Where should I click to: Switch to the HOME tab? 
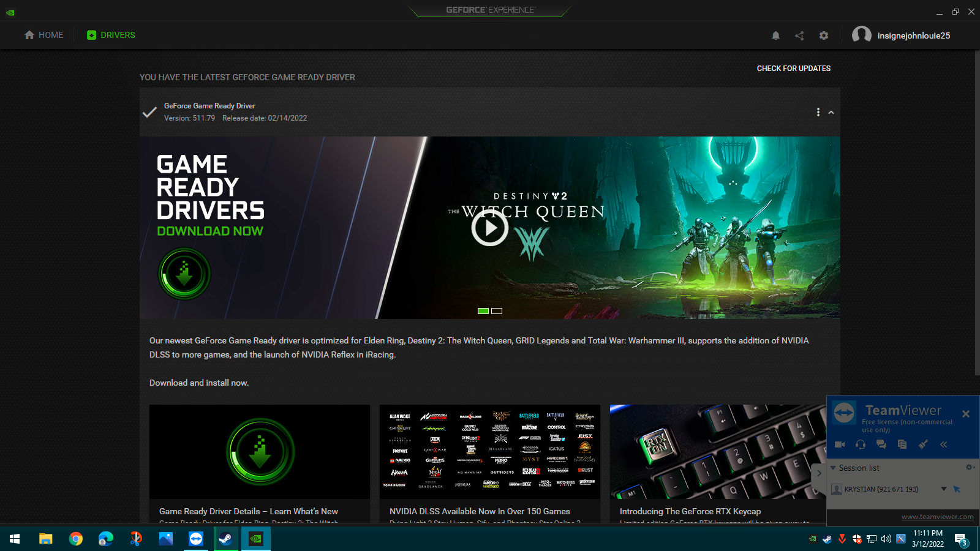coord(43,35)
